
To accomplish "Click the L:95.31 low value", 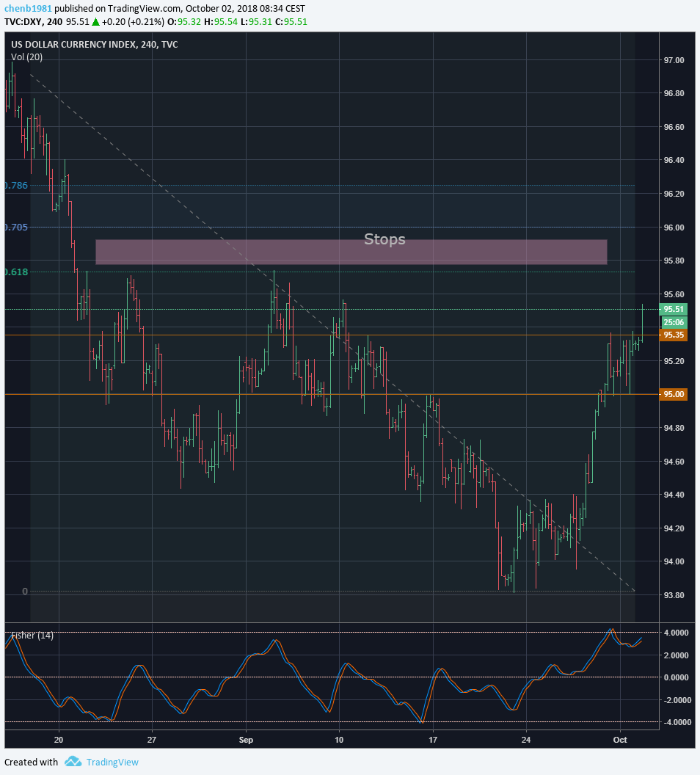I will coord(256,22).
